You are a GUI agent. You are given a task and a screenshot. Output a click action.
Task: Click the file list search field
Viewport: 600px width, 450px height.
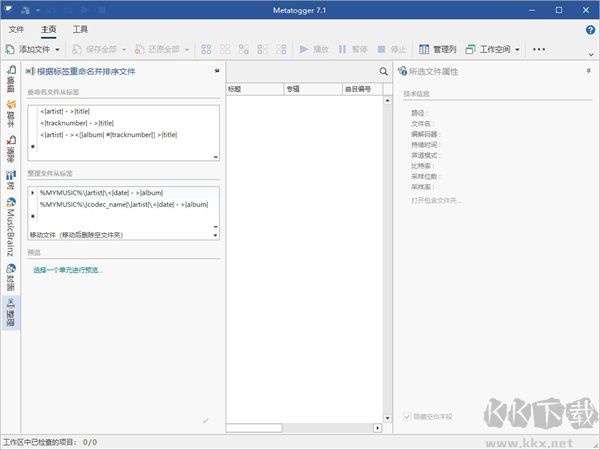pos(302,72)
